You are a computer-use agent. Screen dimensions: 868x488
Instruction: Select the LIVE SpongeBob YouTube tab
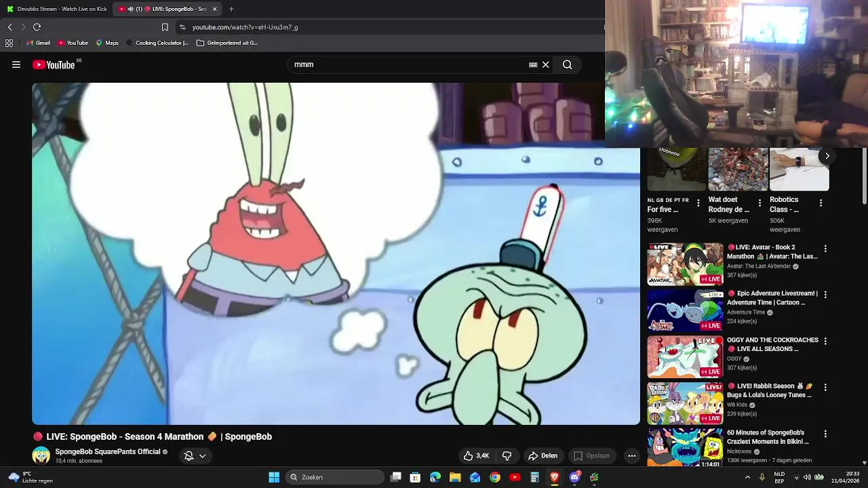pyautogui.click(x=167, y=9)
